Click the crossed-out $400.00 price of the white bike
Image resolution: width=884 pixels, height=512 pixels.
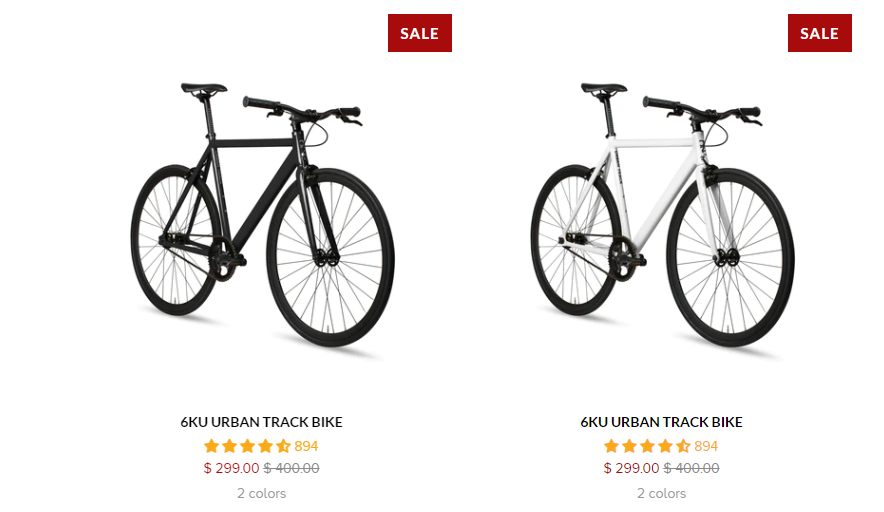691,468
